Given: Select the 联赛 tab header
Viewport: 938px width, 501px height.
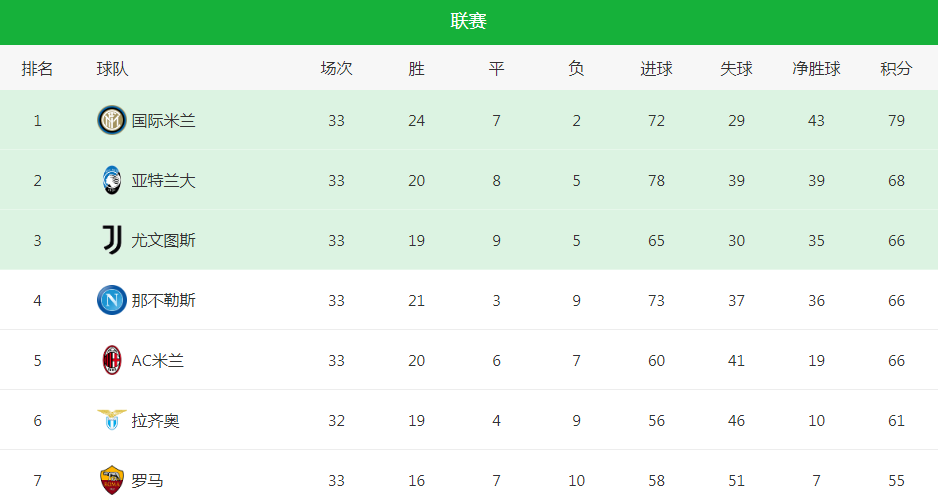Looking at the screenshot, I should pos(469,22).
